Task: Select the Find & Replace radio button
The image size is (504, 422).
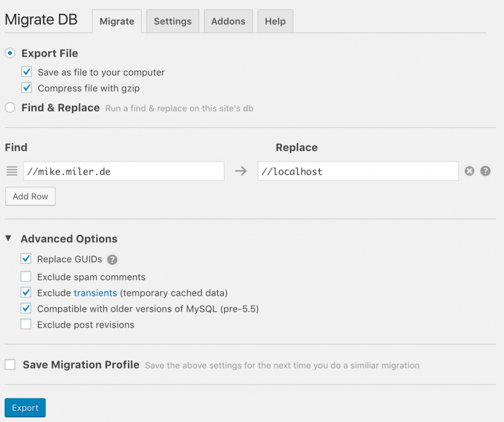Action: pos(9,107)
